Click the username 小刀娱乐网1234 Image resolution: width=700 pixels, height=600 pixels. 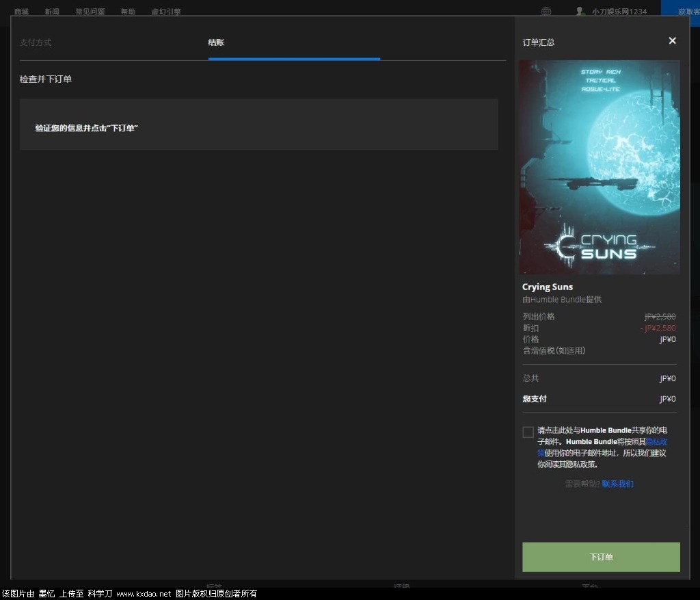(619, 12)
